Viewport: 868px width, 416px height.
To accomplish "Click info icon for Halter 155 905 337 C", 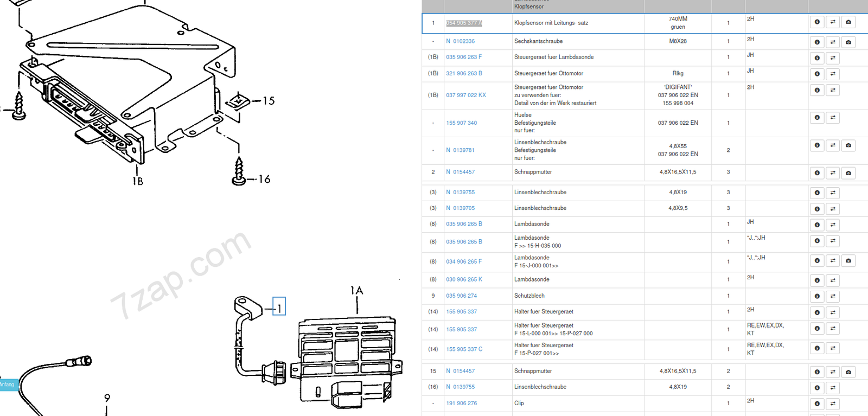I will click(817, 348).
